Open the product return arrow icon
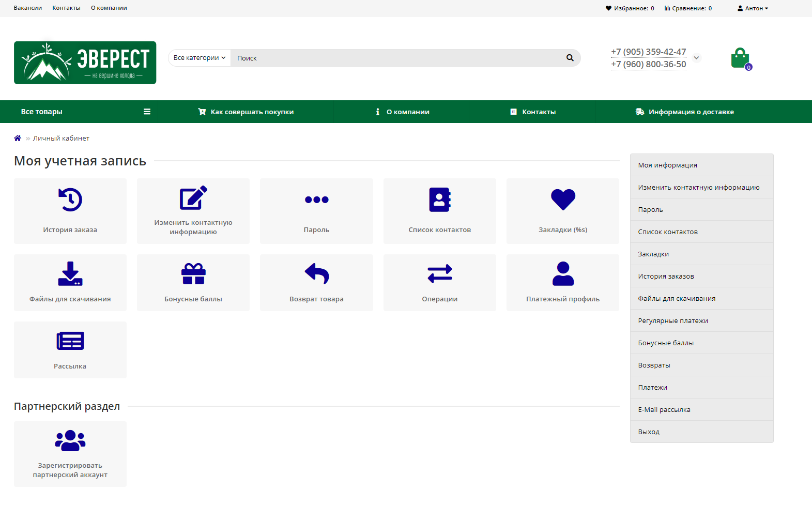 [316, 274]
